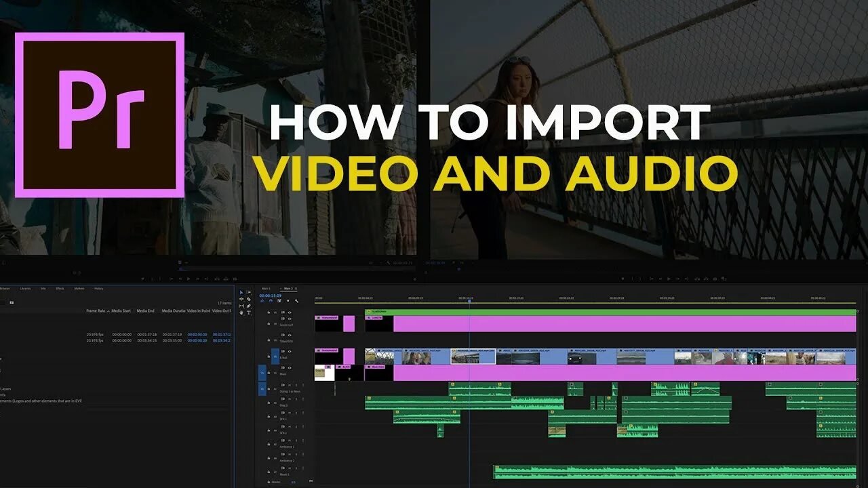The image size is (868, 488).
Task: Toggle A1 source patch on Dialog 1 track
Action: point(262,389)
